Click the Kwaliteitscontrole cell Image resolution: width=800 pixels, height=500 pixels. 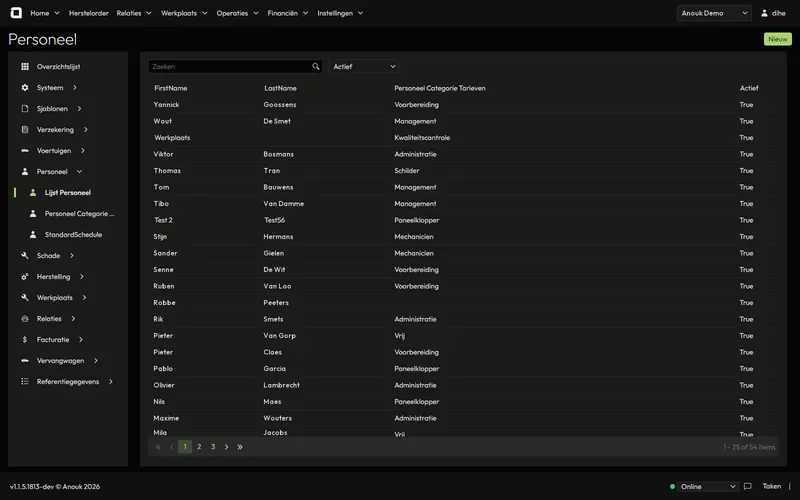(x=422, y=137)
